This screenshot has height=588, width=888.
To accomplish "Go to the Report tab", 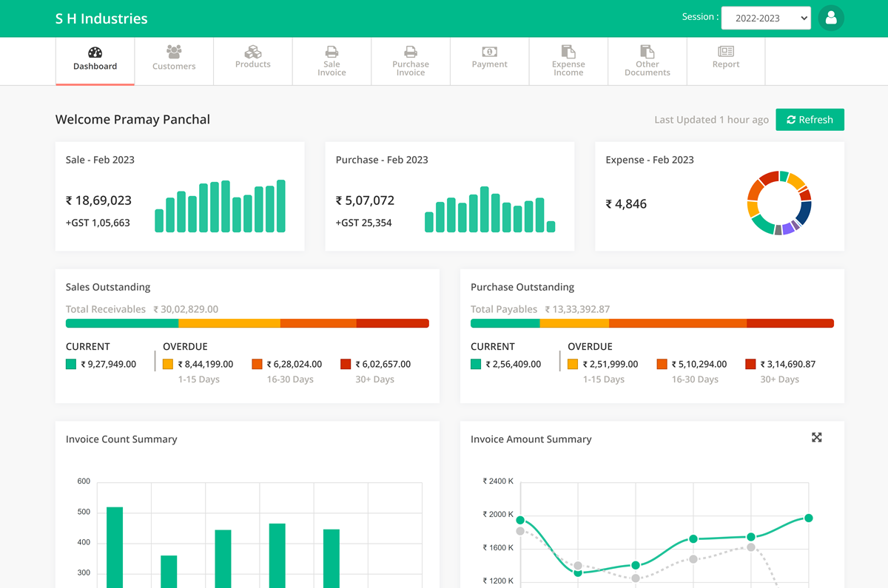I will click(726, 58).
